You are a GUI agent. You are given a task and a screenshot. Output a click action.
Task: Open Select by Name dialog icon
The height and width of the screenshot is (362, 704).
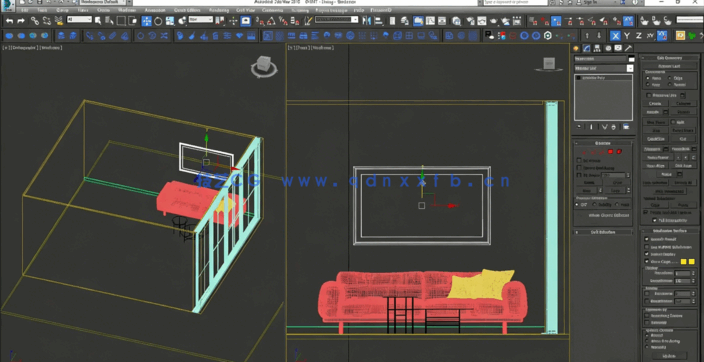pos(109,21)
